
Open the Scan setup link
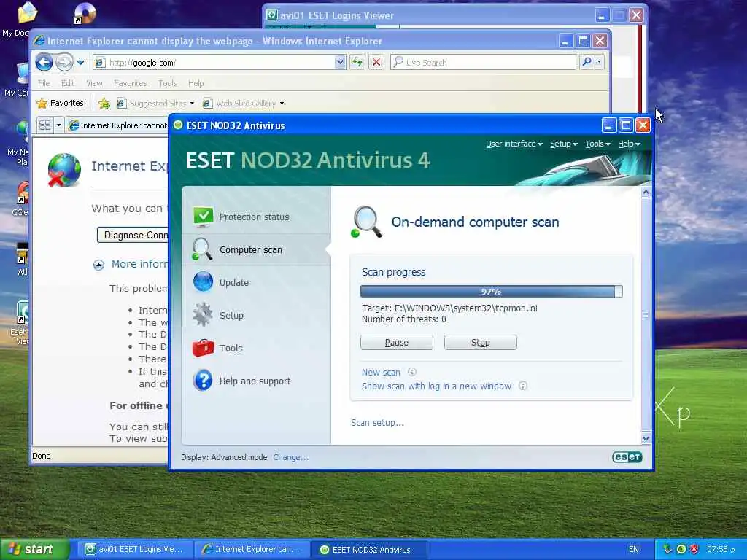point(377,423)
